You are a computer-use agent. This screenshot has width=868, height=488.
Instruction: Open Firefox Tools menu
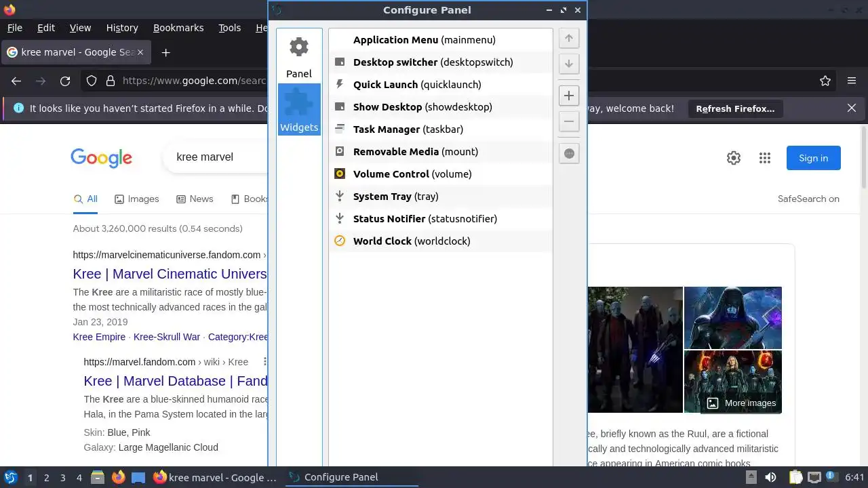pyautogui.click(x=230, y=28)
